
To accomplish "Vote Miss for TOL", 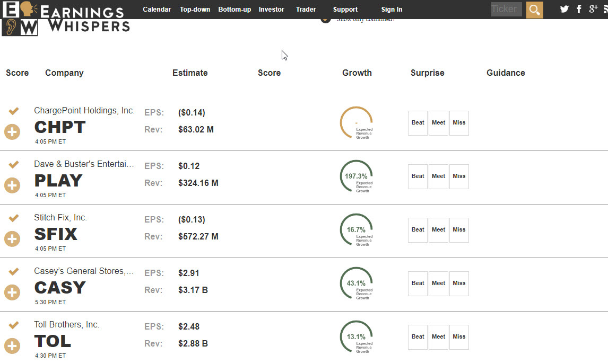I will (459, 337).
